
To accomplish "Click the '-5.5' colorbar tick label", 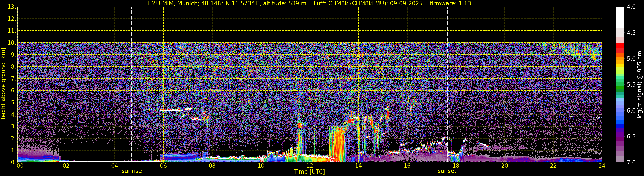I will tap(630, 85).
